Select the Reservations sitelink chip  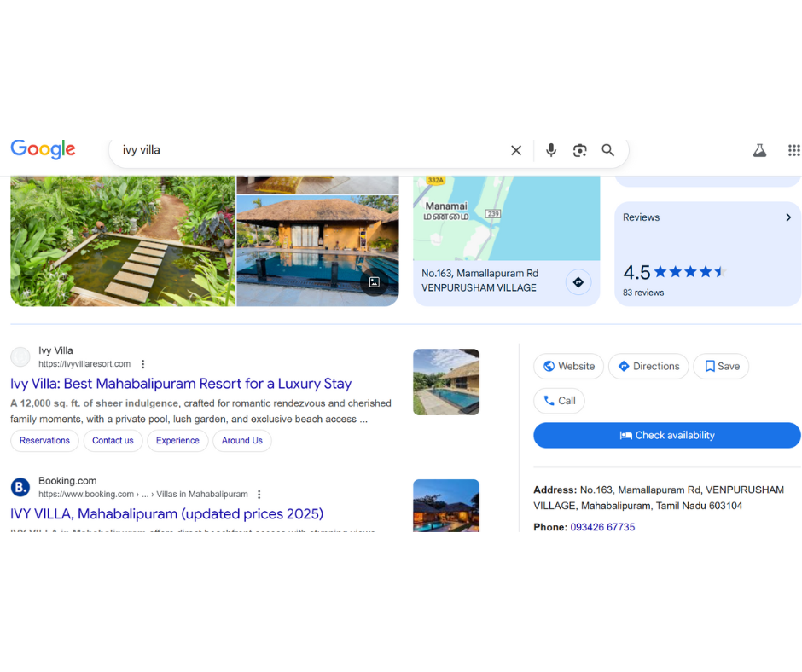click(x=44, y=441)
